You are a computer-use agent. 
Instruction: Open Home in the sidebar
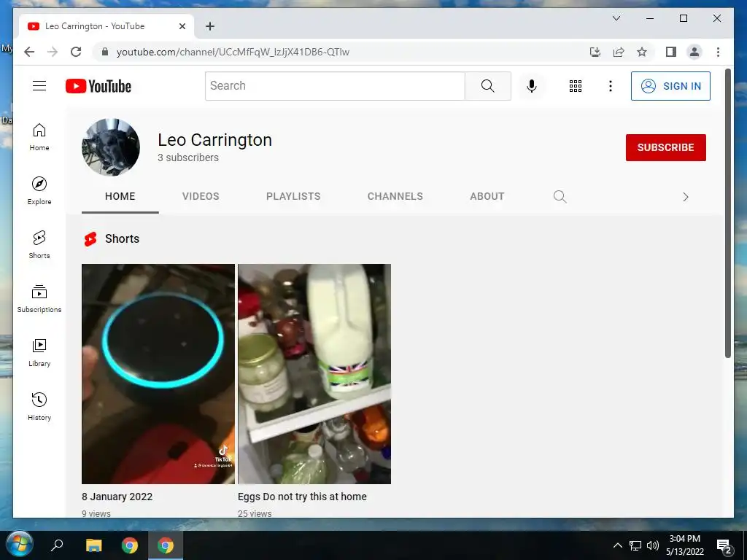click(x=39, y=137)
